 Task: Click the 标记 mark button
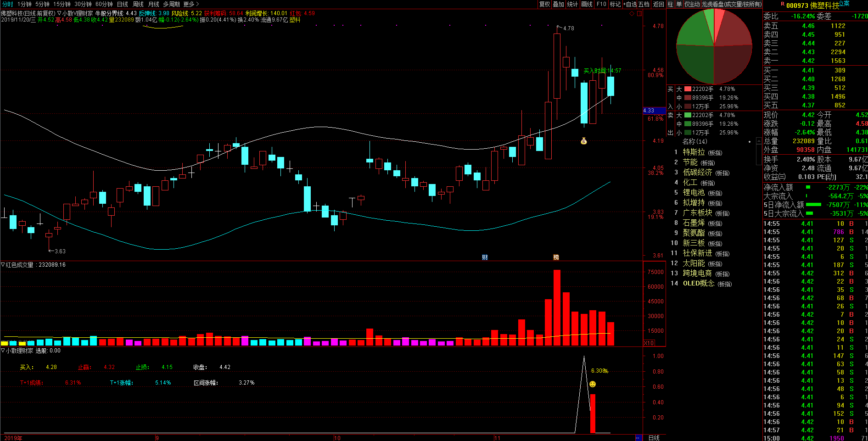(x=615, y=4)
